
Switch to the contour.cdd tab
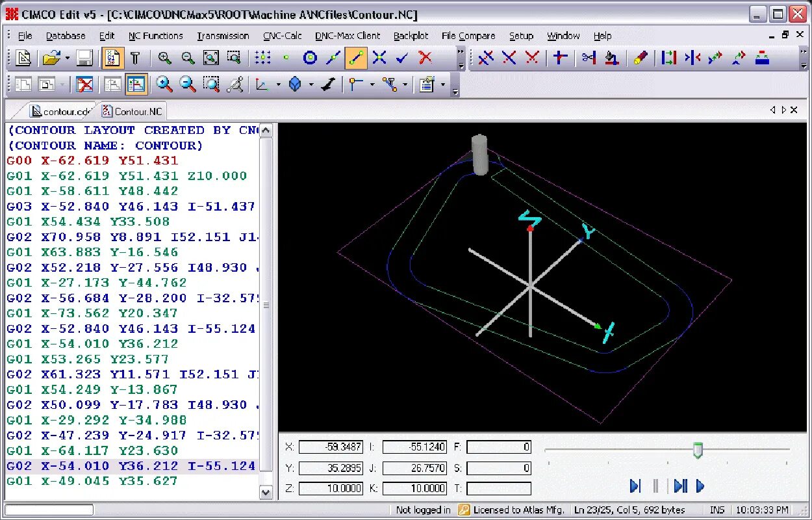(62, 111)
